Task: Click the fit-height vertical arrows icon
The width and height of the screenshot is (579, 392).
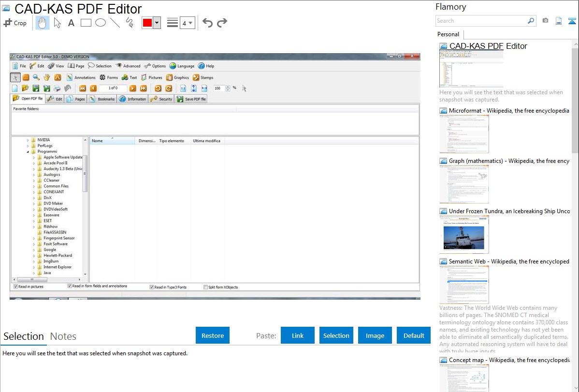Action: (193, 88)
